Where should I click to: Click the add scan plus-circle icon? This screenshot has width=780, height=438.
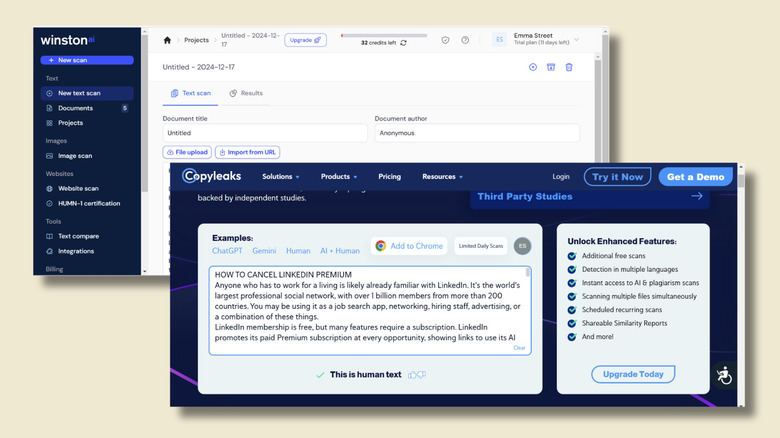tap(533, 67)
